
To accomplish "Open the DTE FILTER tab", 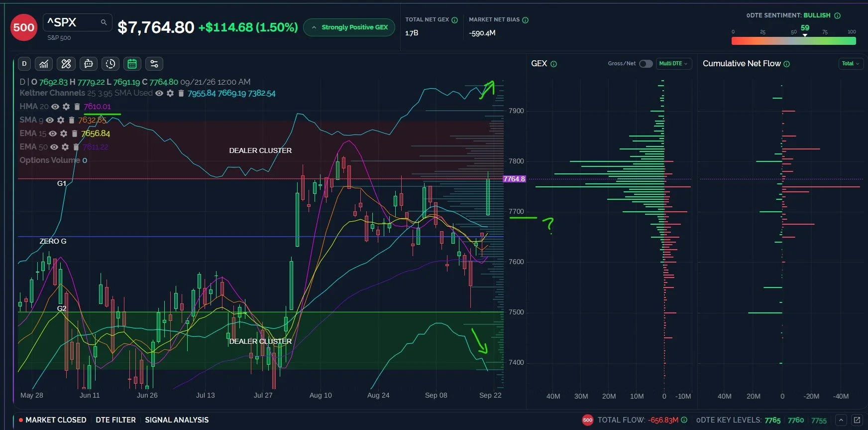I will 115,420.
